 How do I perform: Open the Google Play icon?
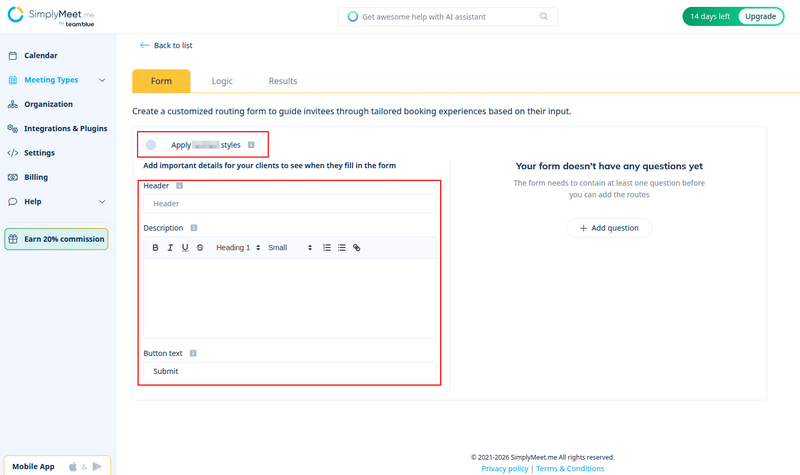[x=96, y=466]
